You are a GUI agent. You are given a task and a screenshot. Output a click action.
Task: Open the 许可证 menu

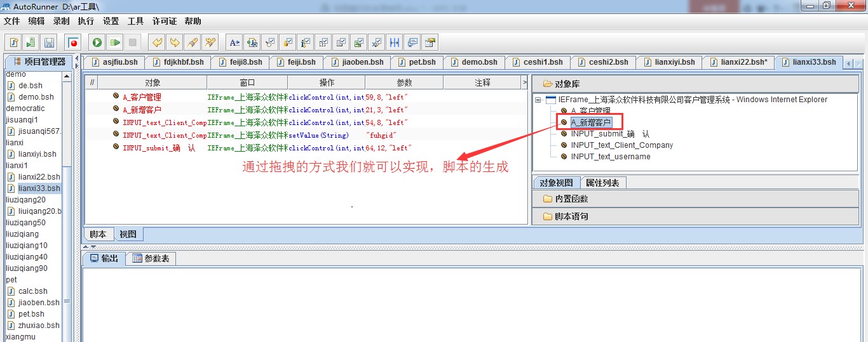tap(165, 21)
